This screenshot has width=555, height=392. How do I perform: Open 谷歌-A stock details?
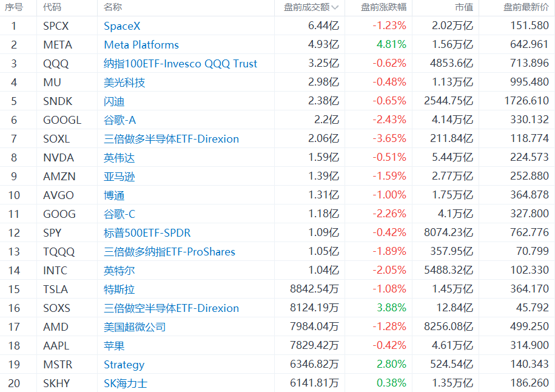point(119,120)
